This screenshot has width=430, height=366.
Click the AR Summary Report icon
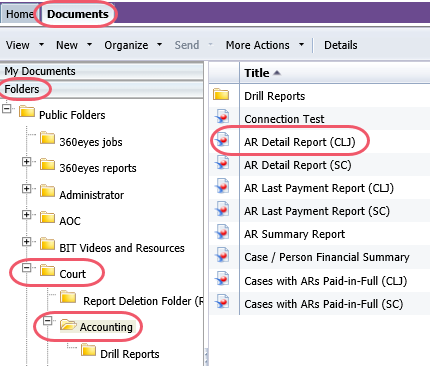(222, 232)
